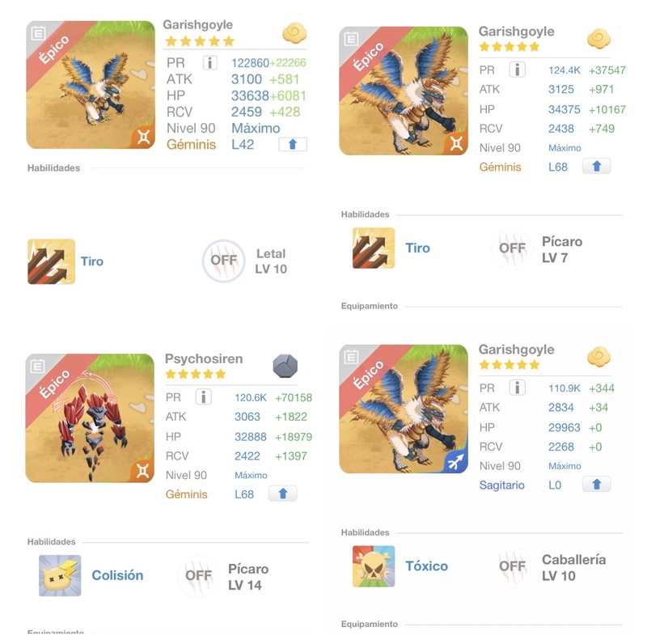The image size is (647, 644).
Task: Click the Tiro skill icon in top-right card
Action: point(374,248)
